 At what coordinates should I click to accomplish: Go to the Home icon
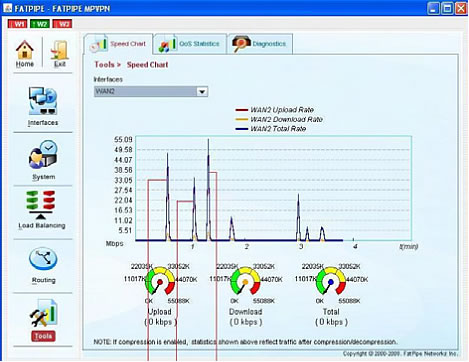[x=25, y=50]
